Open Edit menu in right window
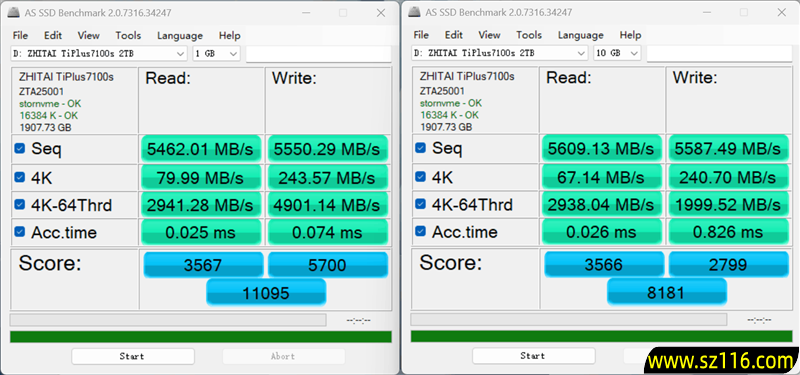The image size is (800, 375). [x=454, y=35]
